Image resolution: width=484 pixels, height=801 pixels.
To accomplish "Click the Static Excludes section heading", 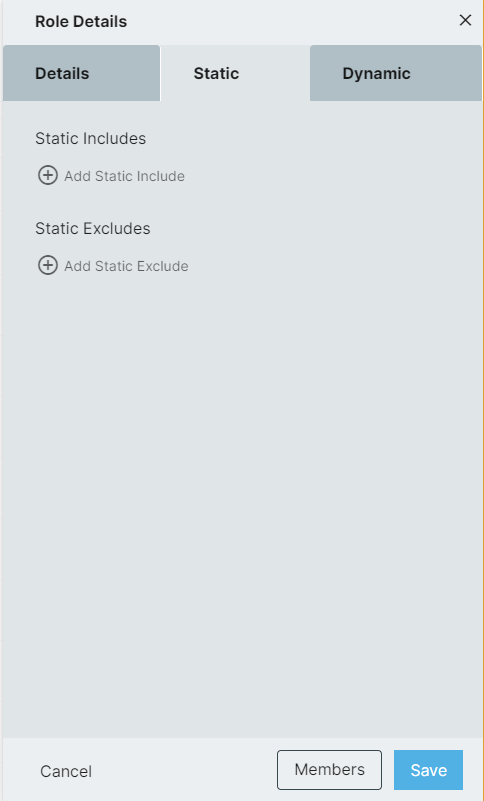I will click(93, 228).
